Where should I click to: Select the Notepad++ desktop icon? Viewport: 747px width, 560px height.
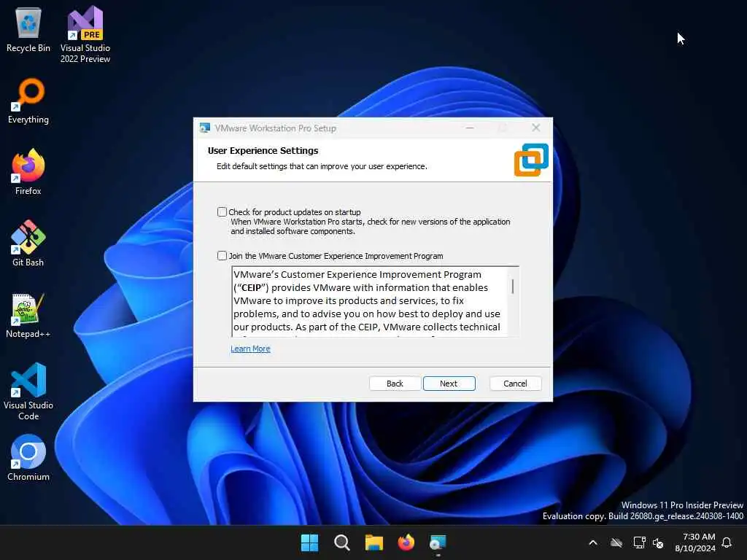point(28,315)
